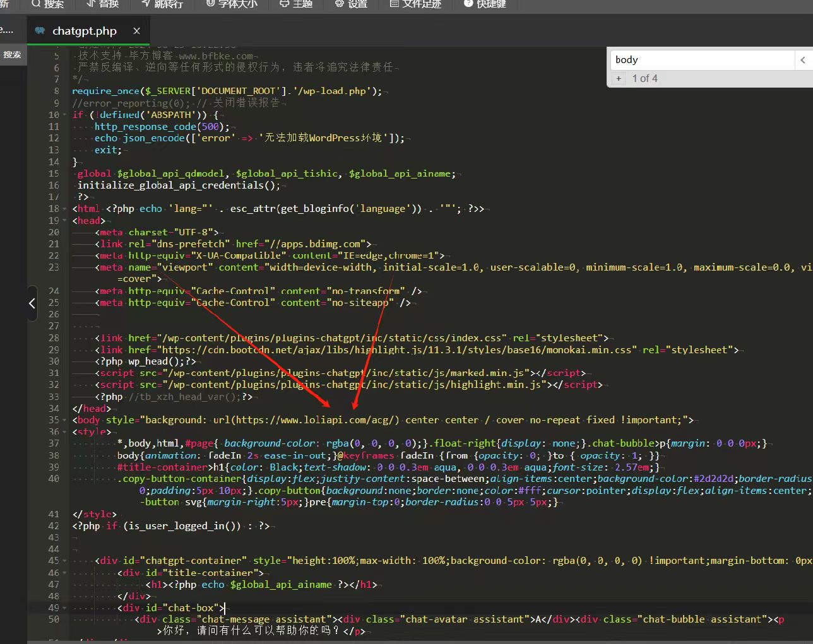Collapse the chatgpt-container div at line 45
Image resolution: width=813 pixels, height=644 pixels.
pos(65,561)
